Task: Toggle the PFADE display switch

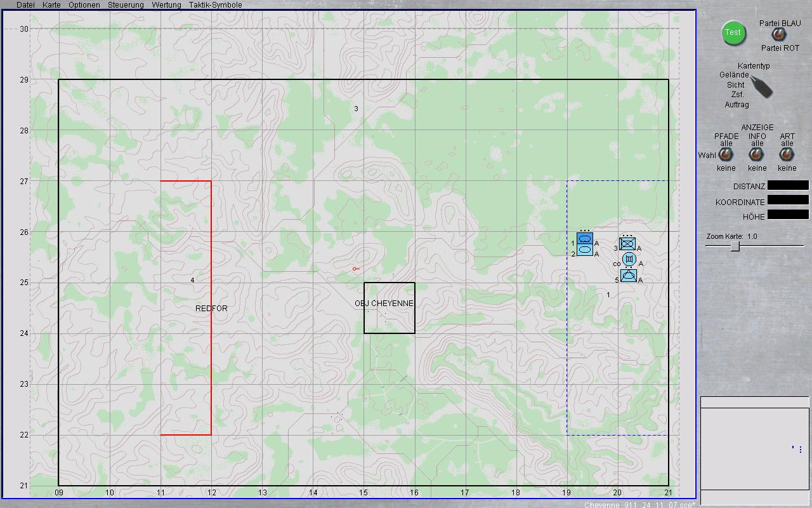Action: (726, 155)
